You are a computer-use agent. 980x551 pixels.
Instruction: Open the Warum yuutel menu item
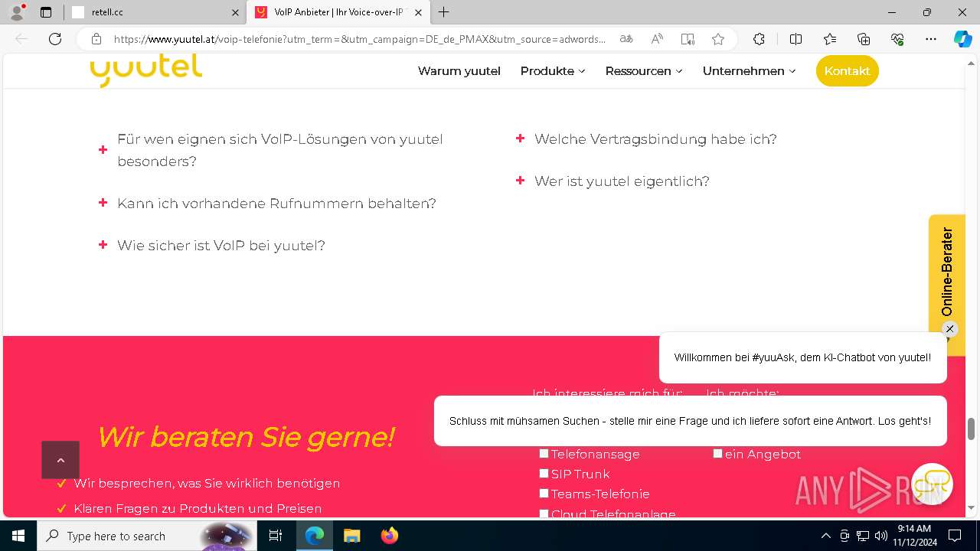(459, 70)
